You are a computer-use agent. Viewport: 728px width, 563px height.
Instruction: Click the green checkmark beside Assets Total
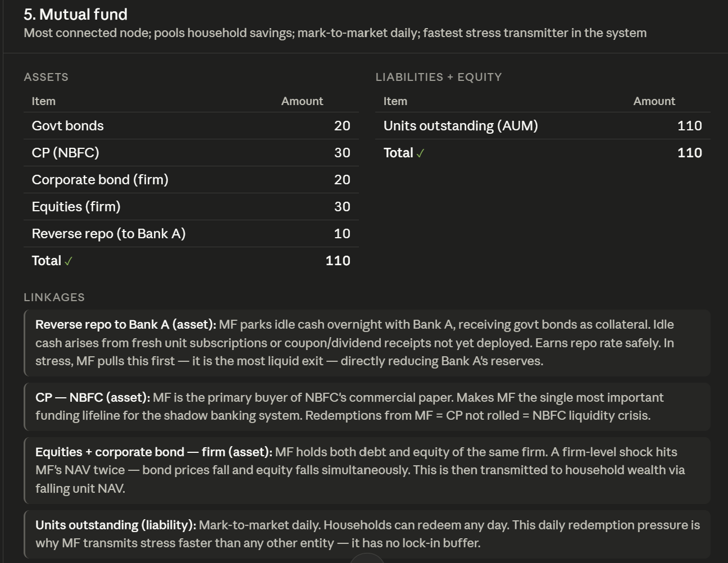coord(69,261)
